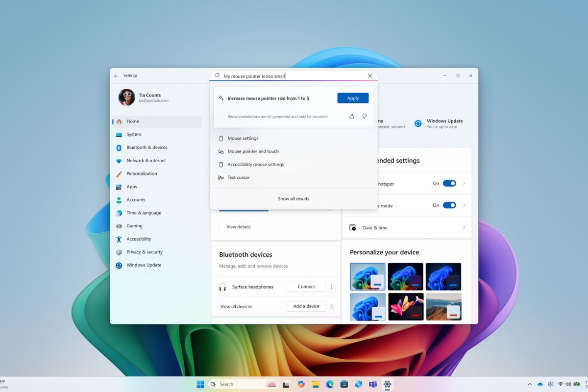Open OneDrive from the system tray
Image resolution: width=588 pixels, height=392 pixels.
[539, 384]
